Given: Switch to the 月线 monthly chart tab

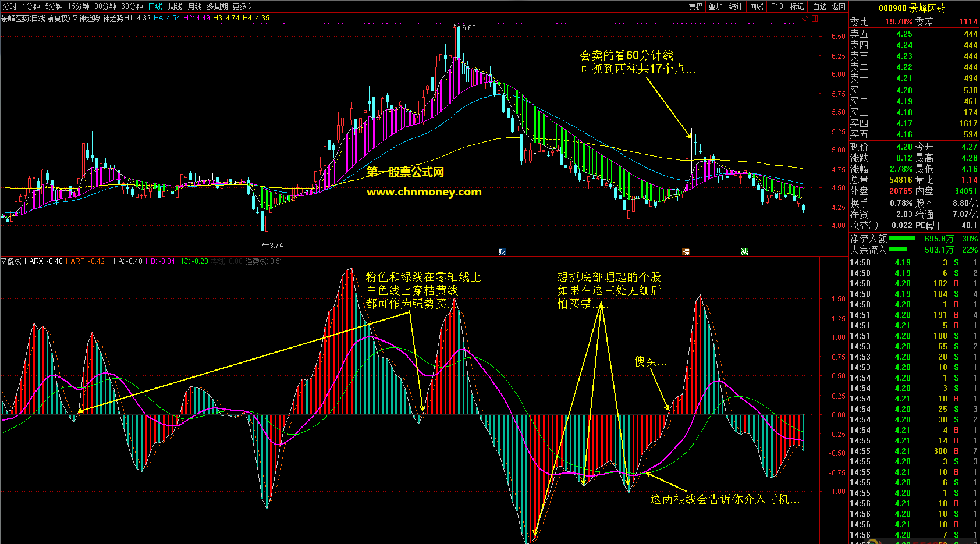Looking at the screenshot, I should click(195, 6).
